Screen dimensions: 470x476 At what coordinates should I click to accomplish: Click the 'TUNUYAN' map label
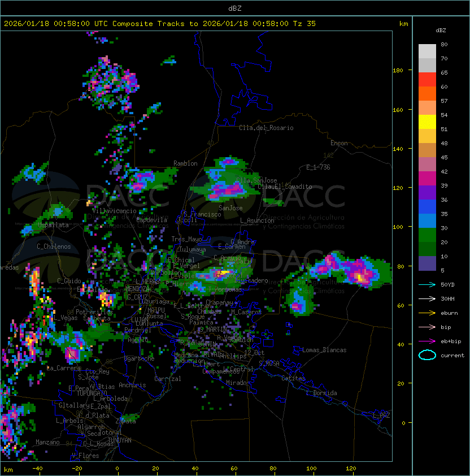[x=120, y=440]
